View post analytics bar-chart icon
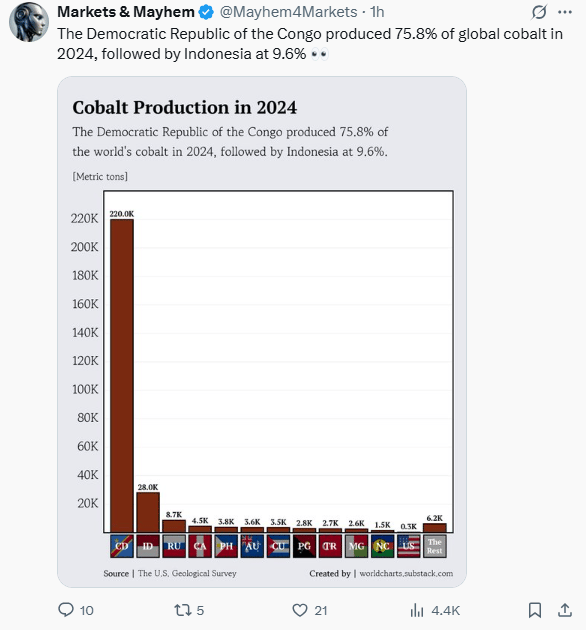Image resolution: width=586 pixels, height=630 pixels. pos(417,610)
